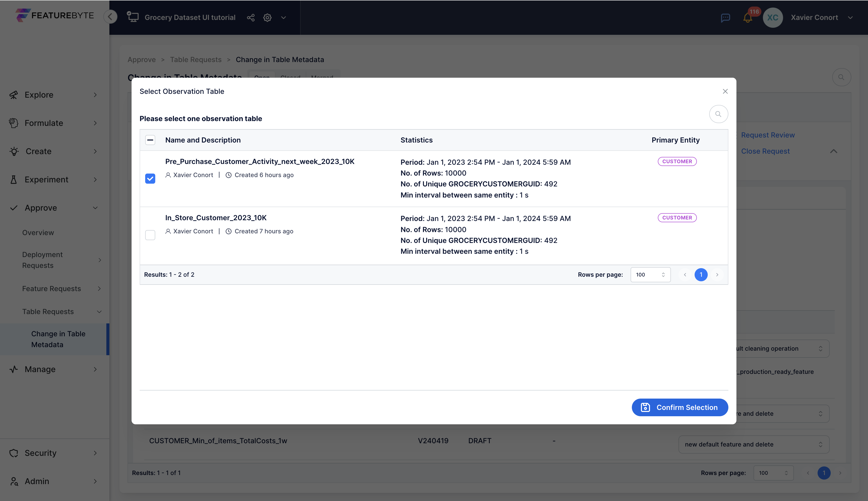Click the Manage pulse icon
This screenshot has height=501, width=868.
coord(14,369)
